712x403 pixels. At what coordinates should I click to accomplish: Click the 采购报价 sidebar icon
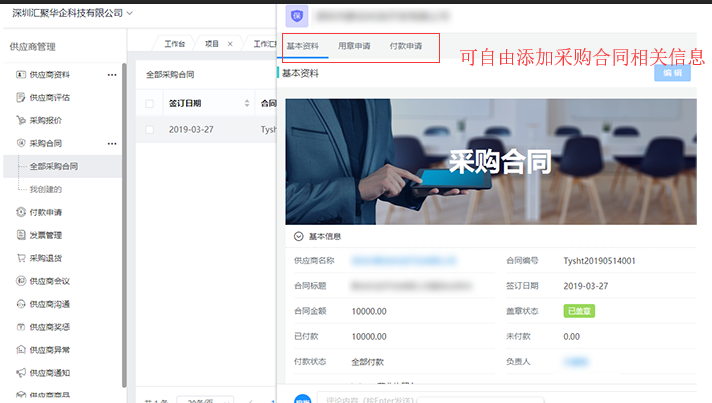(21, 120)
